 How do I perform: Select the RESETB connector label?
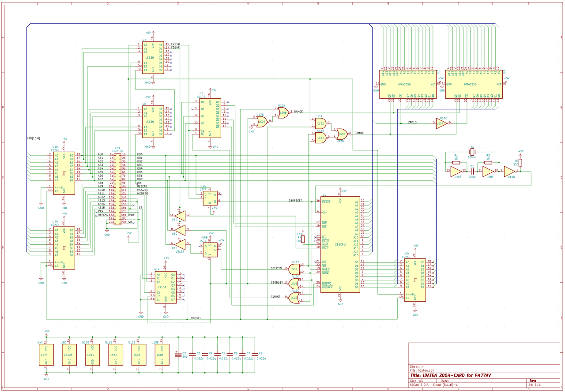[x=142, y=186]
